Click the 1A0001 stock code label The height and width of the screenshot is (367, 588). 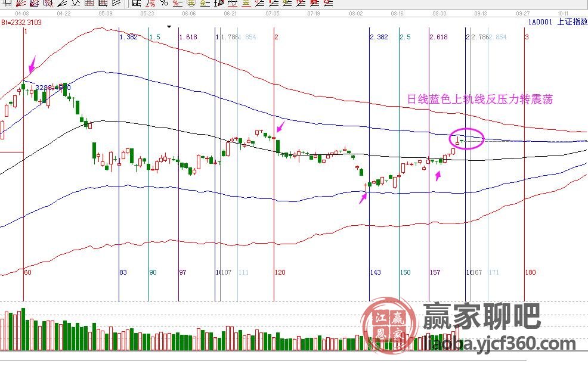pos(540,22)
